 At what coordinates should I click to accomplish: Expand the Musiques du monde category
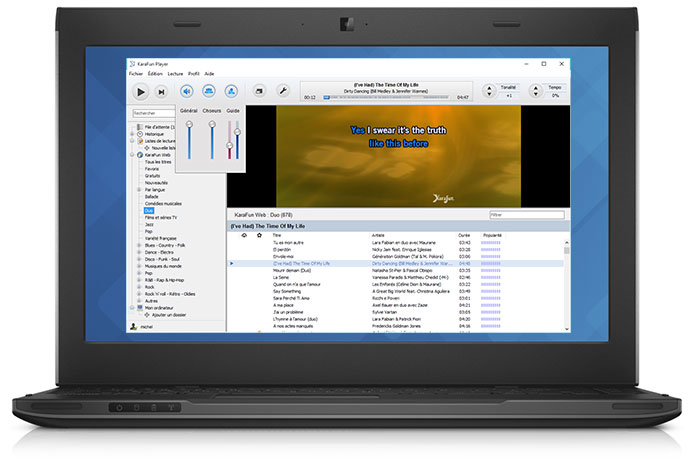139,266
